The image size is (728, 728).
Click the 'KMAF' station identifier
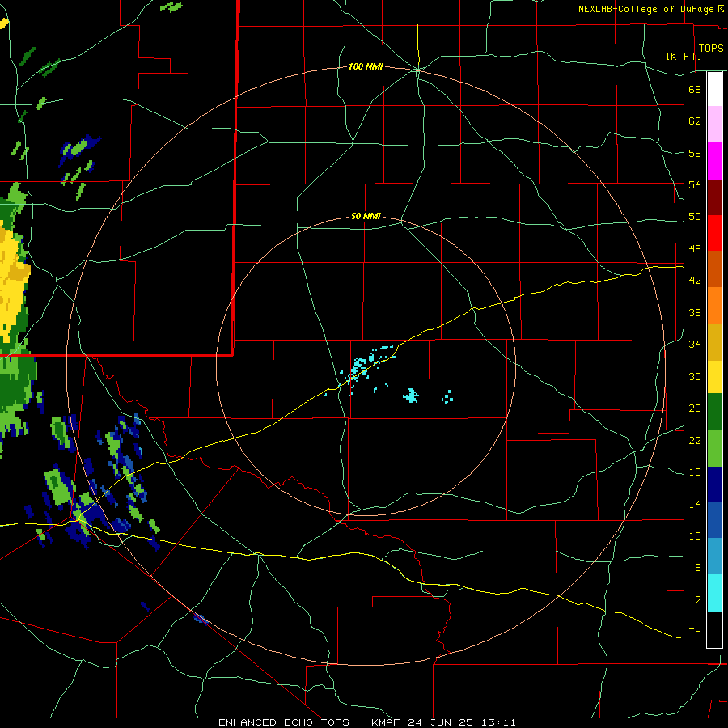pos(385,722)
